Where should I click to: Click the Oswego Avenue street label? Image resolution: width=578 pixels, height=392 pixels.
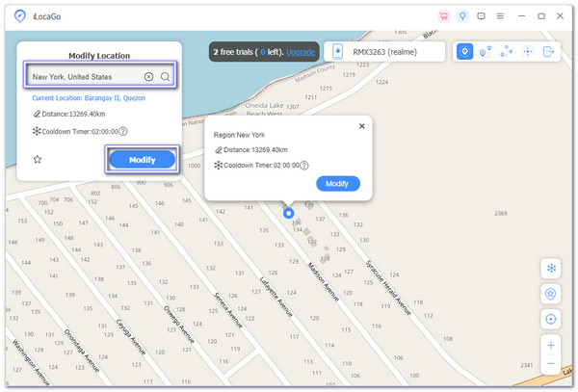[x=179, y=325]
